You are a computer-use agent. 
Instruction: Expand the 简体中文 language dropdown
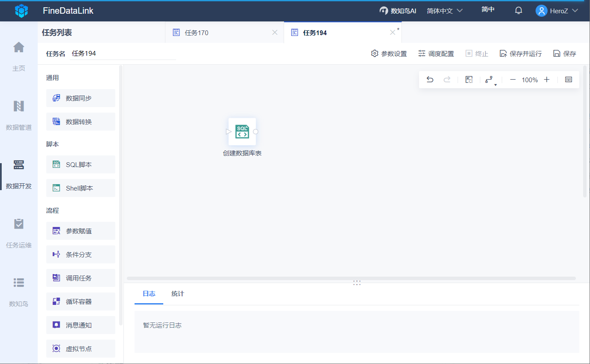click(445, 11)
